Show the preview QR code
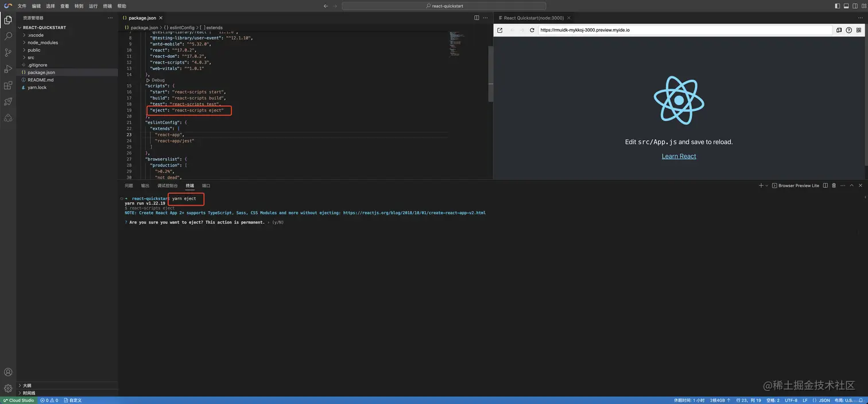Image resolution: width=868 pixels, height=404 pixels. 859,30
